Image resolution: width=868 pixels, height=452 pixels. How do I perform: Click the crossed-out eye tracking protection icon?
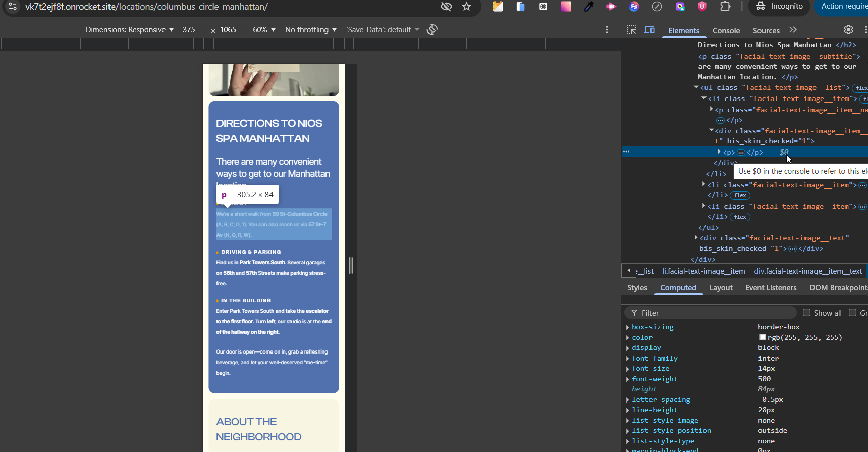pyautogui.click(x=446, y=7)
